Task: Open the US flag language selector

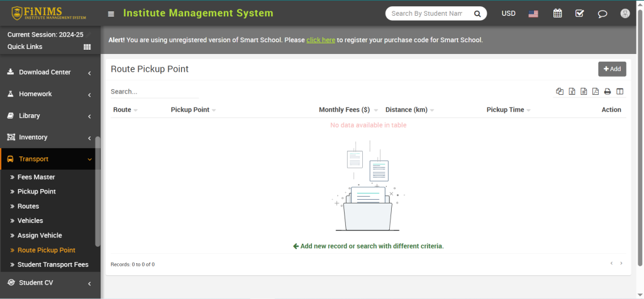Action: click(x=533, y=13)
